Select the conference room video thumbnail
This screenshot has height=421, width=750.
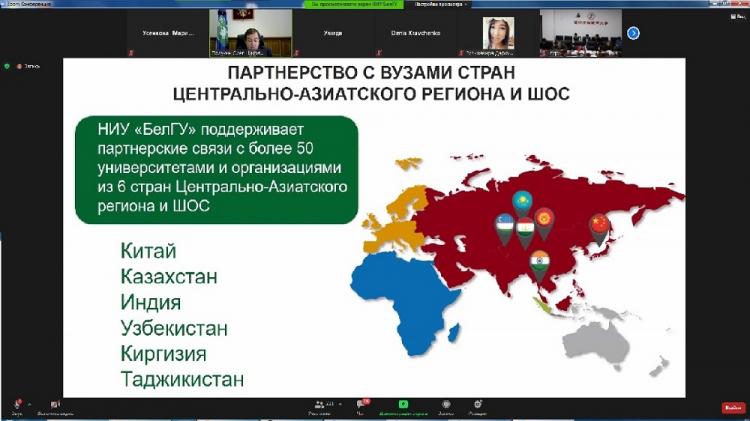(582, 33)
